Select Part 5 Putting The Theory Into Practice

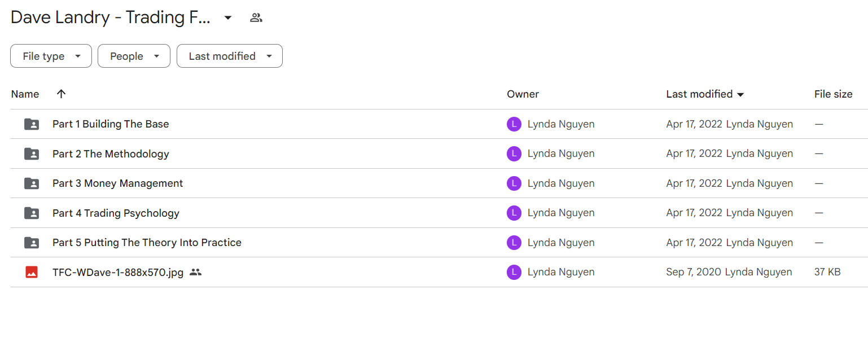tap(147, 243)
